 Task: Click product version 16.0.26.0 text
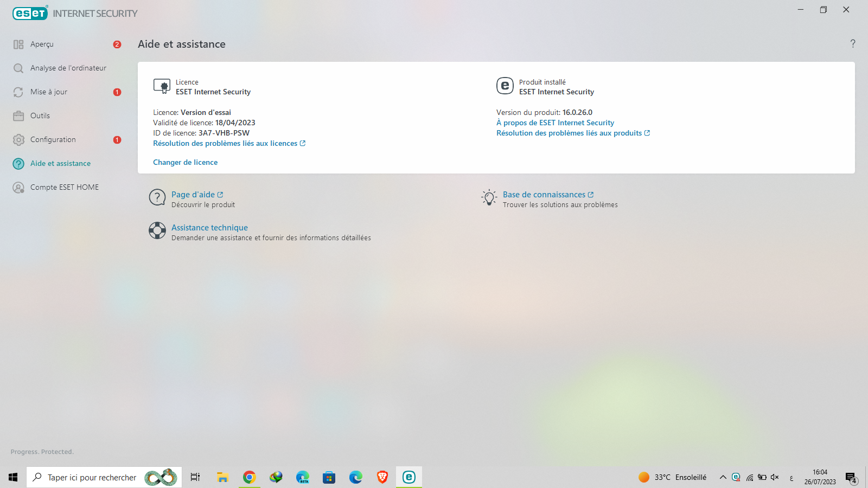(x=577, y=113)
